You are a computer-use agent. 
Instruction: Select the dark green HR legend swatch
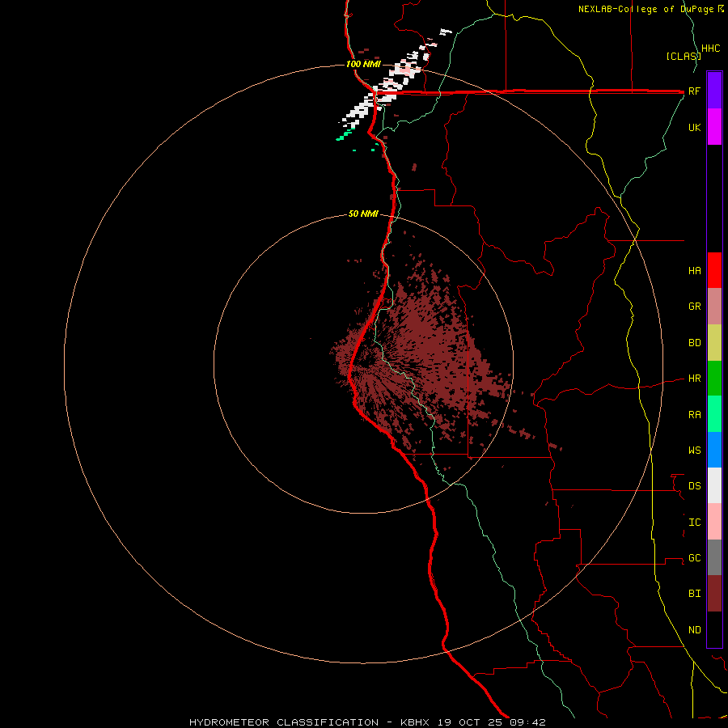tap(714, 379)
